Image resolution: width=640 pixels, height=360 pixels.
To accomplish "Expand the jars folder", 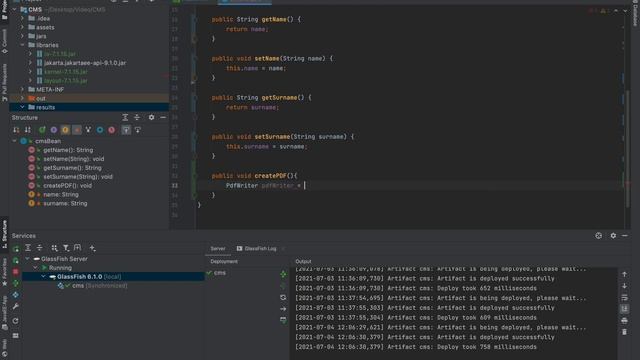I will click(x=22, y=36).
